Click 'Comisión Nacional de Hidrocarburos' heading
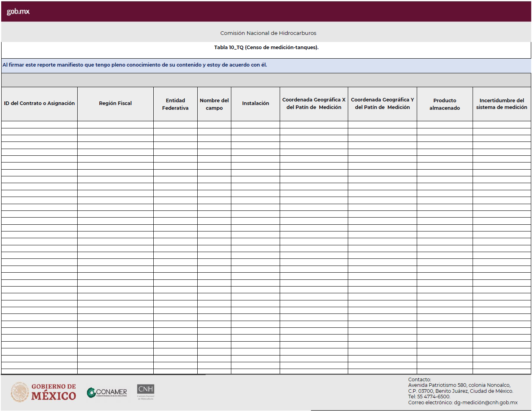532x411 pixels. (268, 33)
